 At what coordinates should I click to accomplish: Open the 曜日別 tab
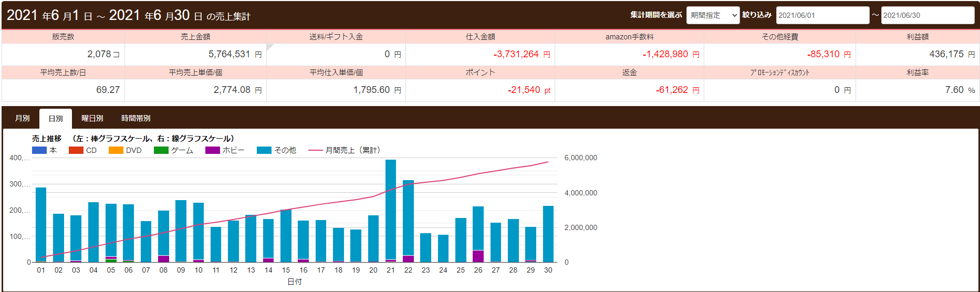(x=92, y=118)
